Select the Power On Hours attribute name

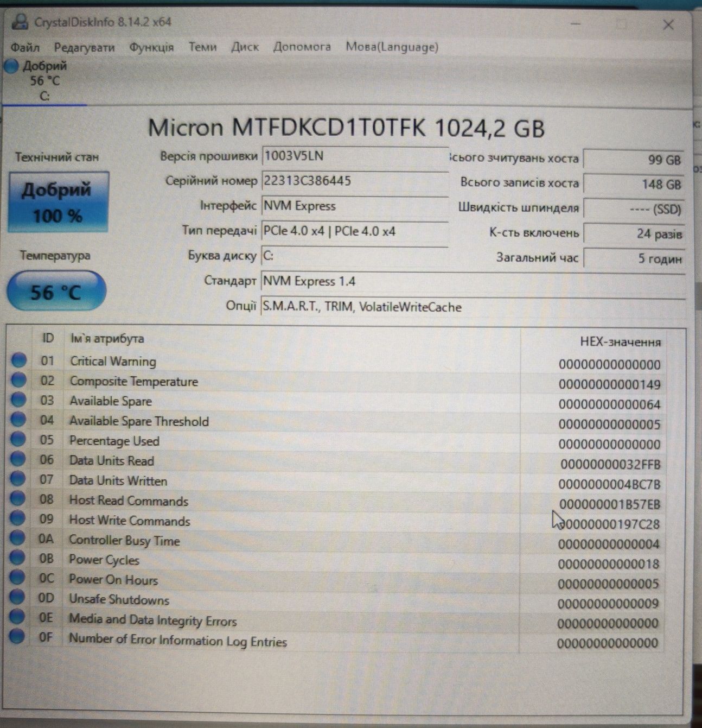point(113,579)
